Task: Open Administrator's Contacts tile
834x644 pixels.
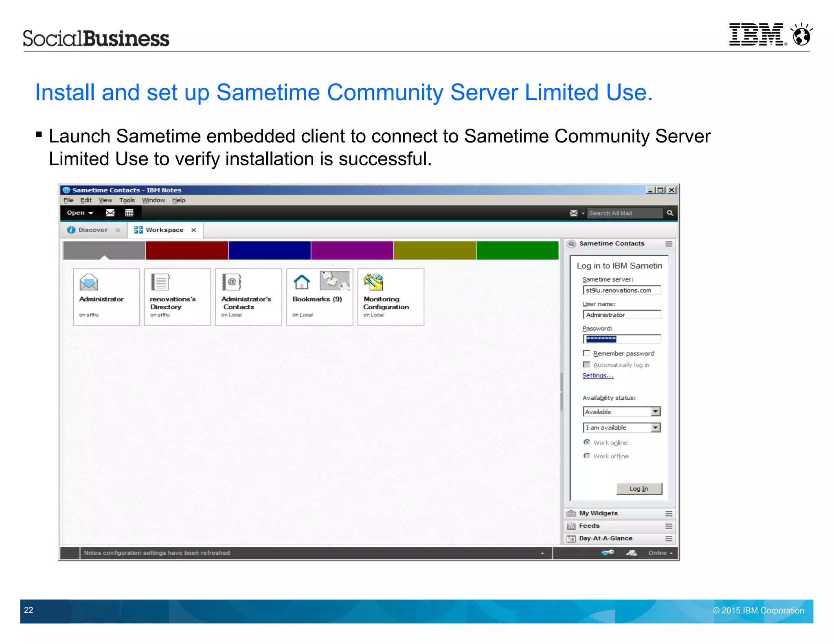Action: (x=248, y=297)
